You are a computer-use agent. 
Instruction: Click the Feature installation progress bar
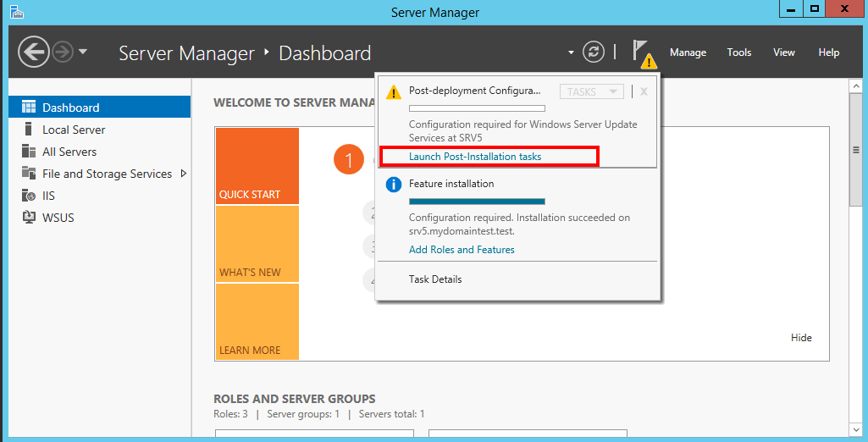click(477, 202)
